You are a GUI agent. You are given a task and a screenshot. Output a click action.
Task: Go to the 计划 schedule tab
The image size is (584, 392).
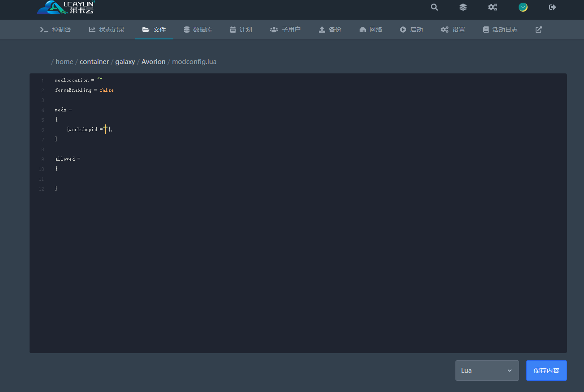[241, 30]
